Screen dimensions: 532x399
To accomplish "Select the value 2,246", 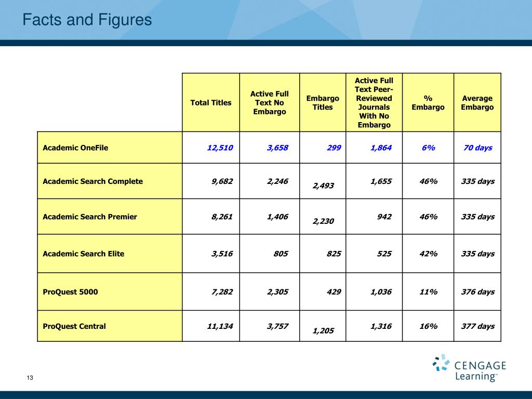I will [x=277, y=181].
